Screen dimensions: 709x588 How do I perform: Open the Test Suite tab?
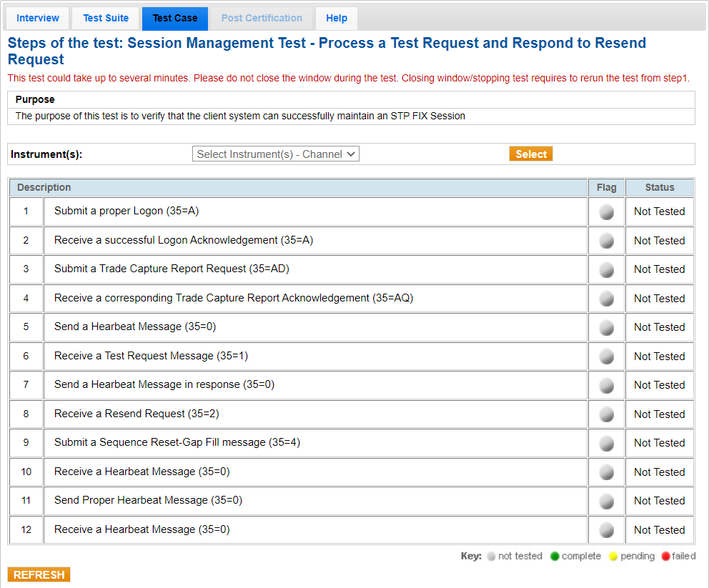105,18
